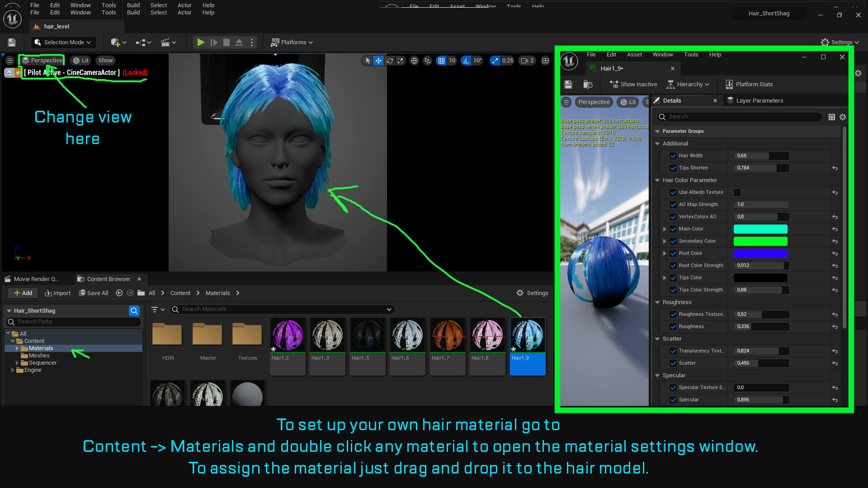
Task: Switch to the Movie Render Queue tab
Action: (32, 279)
